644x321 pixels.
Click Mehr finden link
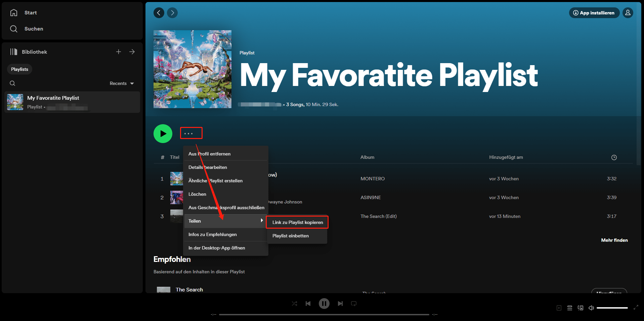(614, 240)
